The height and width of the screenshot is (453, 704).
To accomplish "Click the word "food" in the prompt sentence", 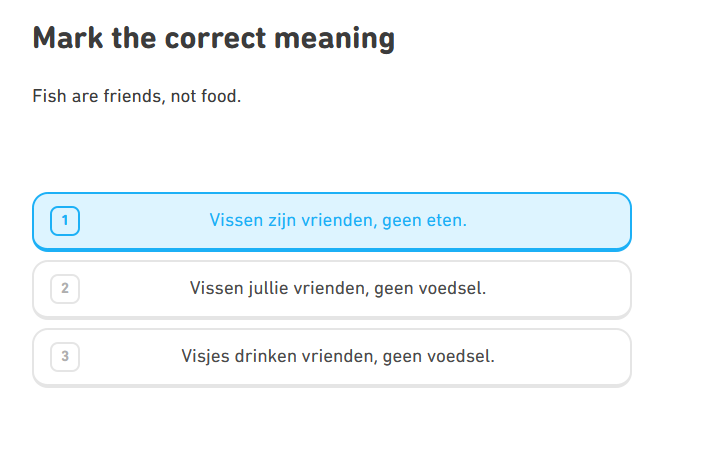I will (x=220, y=97).
